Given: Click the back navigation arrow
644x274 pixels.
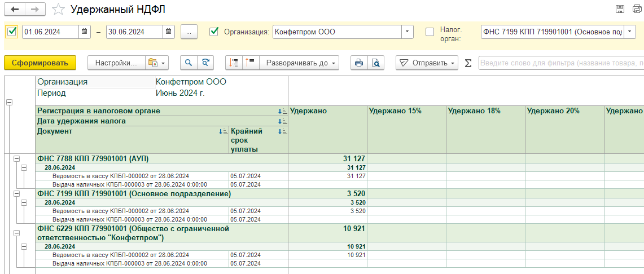Looking at the screenshot, I should point(14,10).
